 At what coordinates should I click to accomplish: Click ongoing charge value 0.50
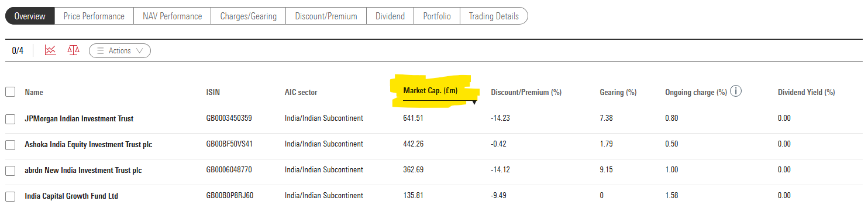point(671,144)
